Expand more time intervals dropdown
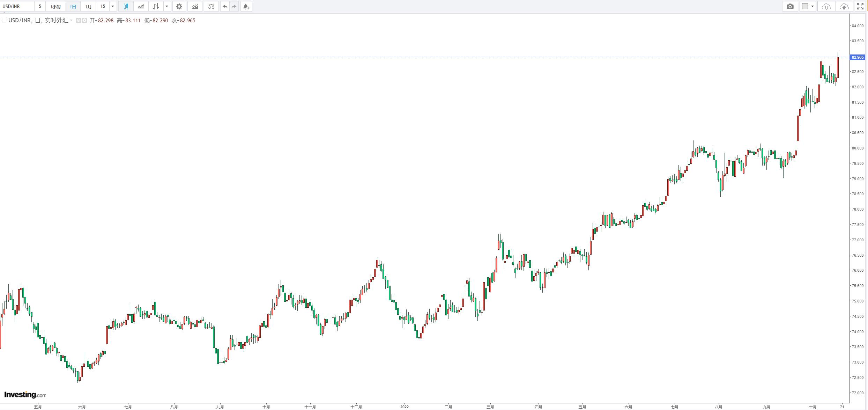The image size is (868, 410). [x=112, y=6]
